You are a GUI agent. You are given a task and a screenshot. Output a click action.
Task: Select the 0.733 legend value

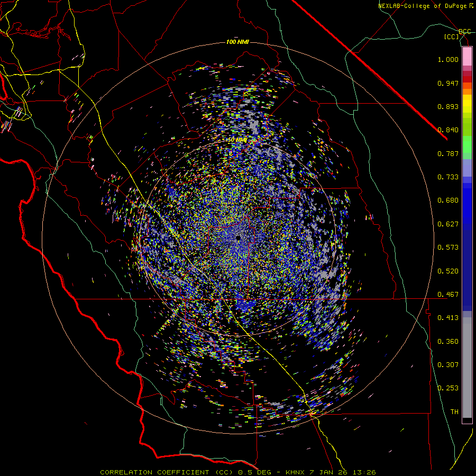(x=448, y=177)
